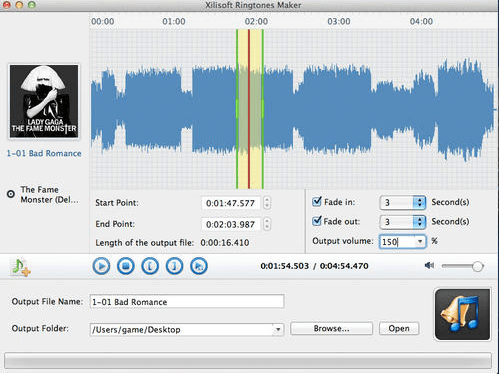Click the 1-01 Bad Romance track title

click(x=44, y=153)
